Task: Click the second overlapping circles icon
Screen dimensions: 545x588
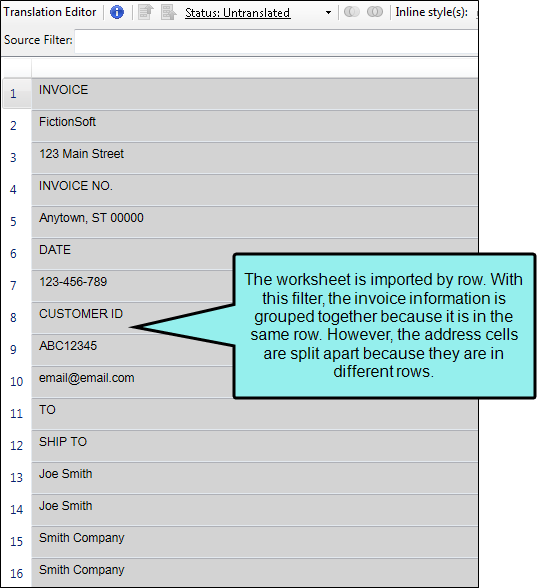Action: [x=375, y=12]
